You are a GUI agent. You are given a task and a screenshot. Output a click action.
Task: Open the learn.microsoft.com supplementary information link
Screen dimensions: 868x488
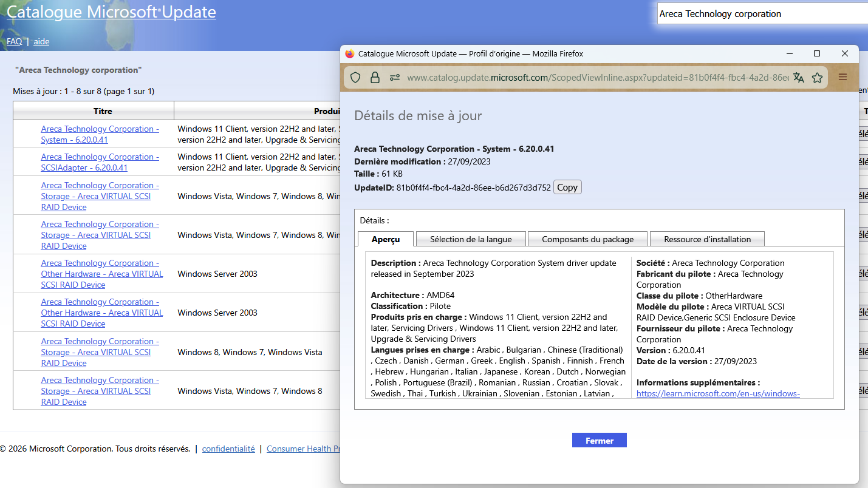[718, 393]
